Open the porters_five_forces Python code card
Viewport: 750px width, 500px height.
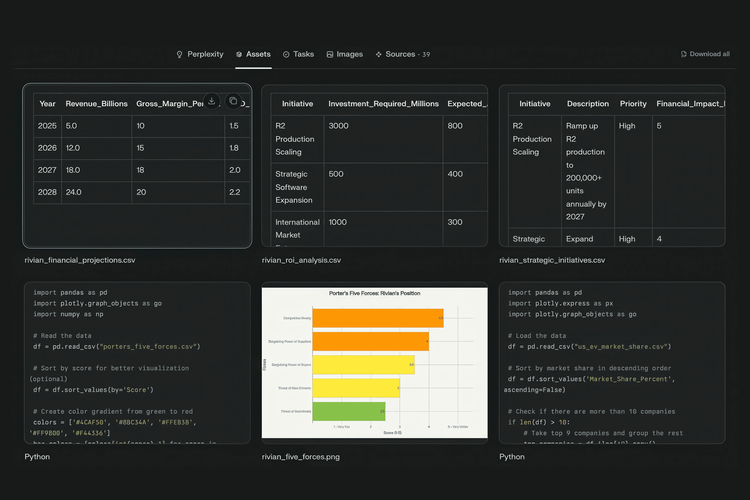(137, 363)
